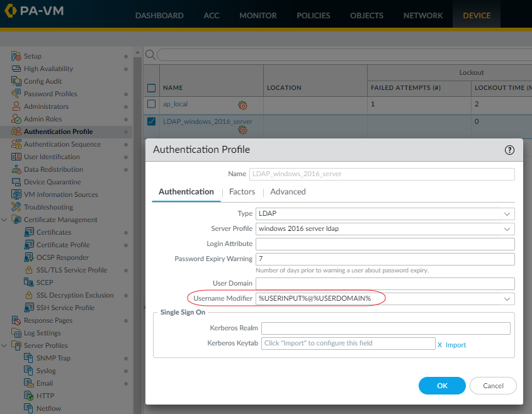
Task: Expand the Username Modifier dropdown
Action: click(x=507, y=298)
